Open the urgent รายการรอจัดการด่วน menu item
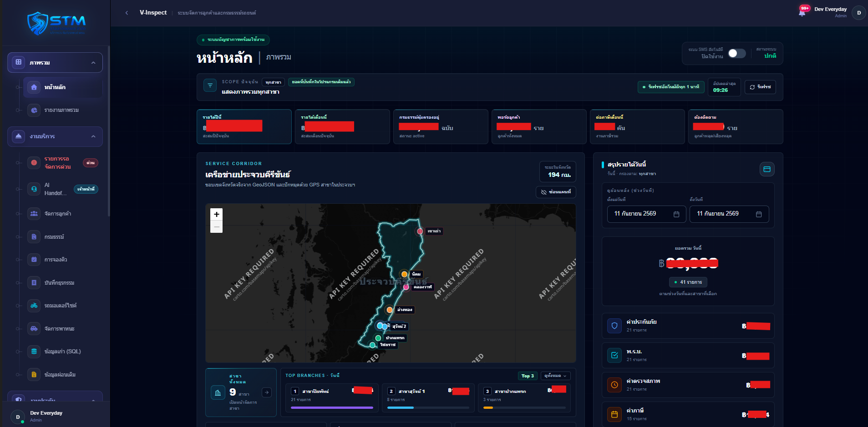 coord(63,163)
